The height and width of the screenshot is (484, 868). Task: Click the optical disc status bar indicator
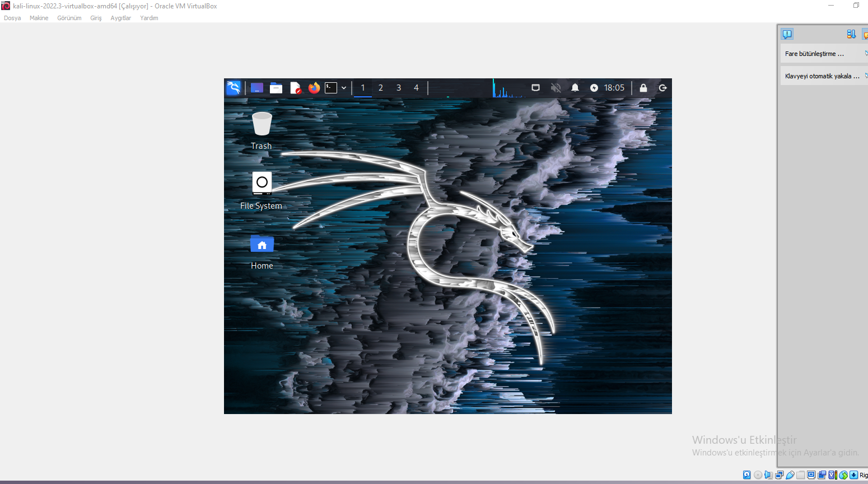click(x=758, y=475)
